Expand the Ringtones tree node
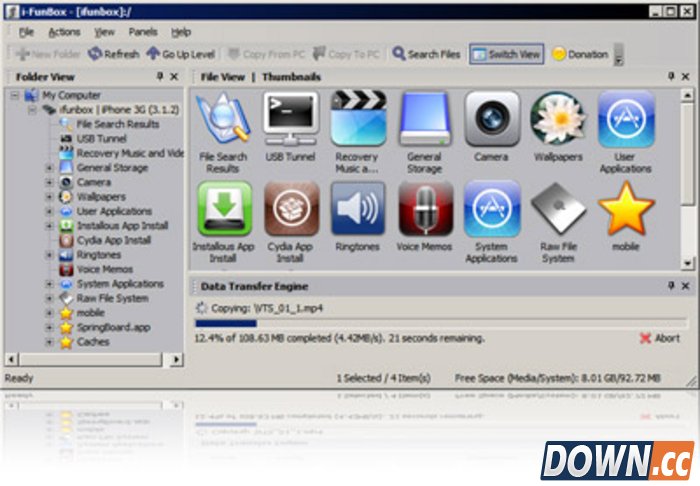700x486 pixels. tap(49, 255)
